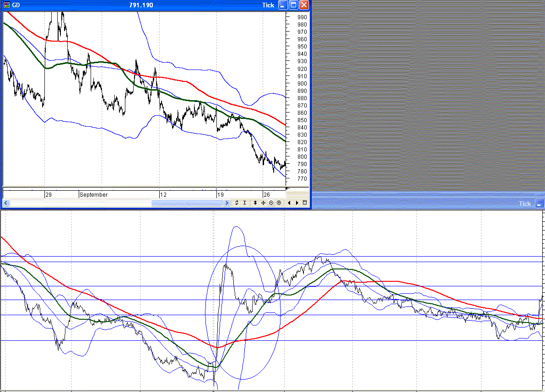
Task: Click the September date axis label
Action: coord(93,194)
